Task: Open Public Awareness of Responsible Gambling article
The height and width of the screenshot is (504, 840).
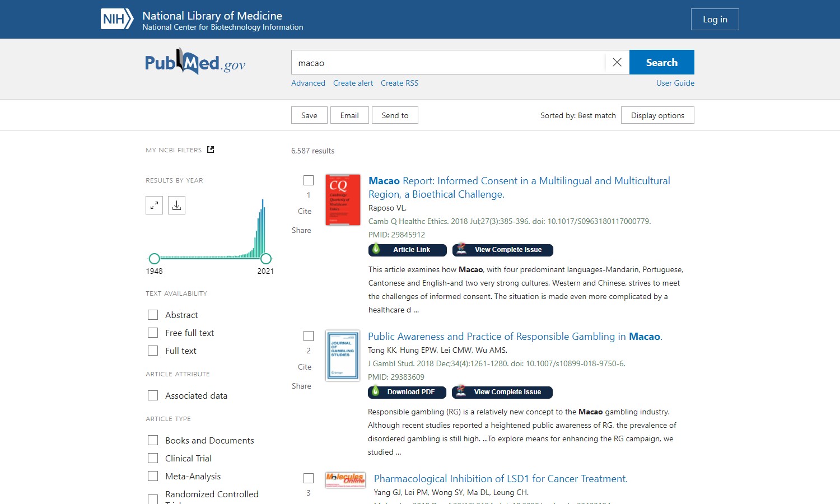Action: pyautogui.click(x=515, y=337)
